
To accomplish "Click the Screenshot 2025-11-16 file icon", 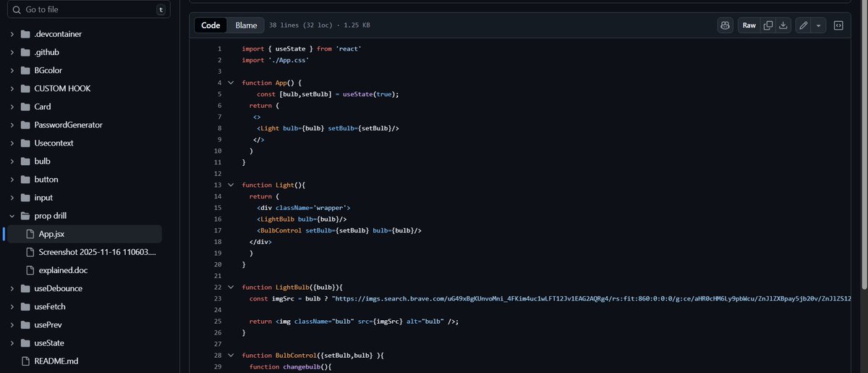I will (x=30, y=252).
